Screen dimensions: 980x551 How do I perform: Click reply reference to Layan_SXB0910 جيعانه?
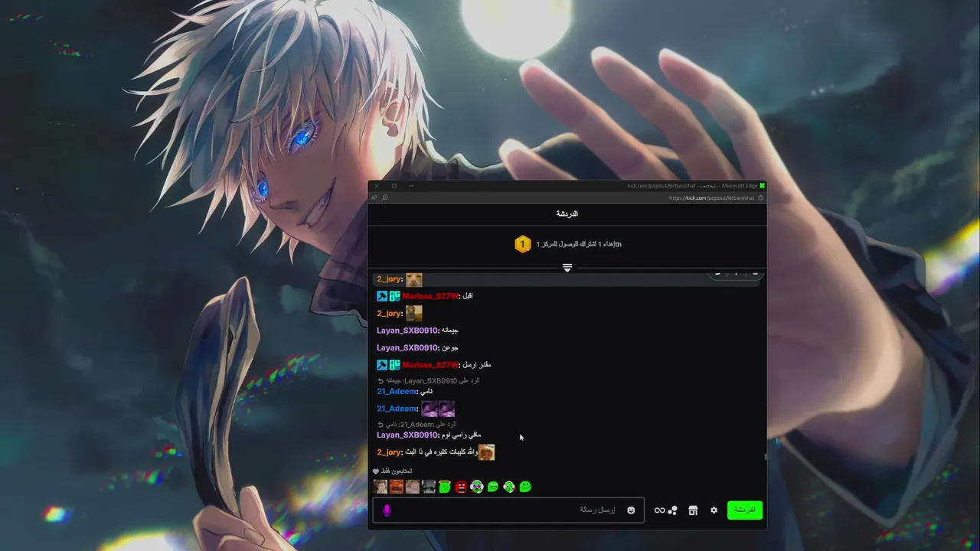[428, 381]
